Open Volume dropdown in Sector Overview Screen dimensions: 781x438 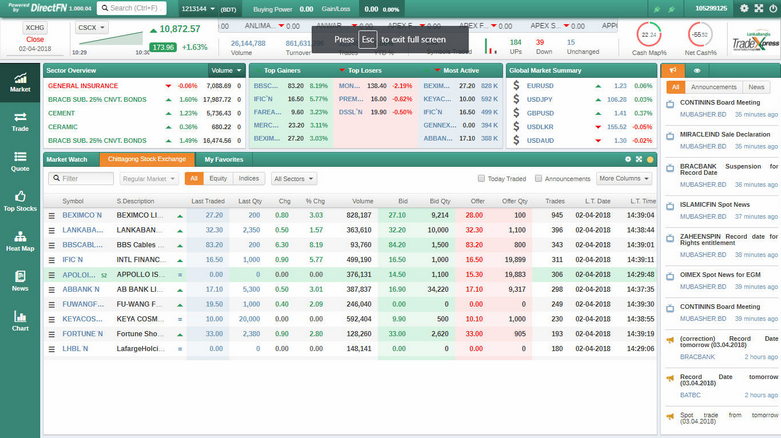tap(226, 71)
